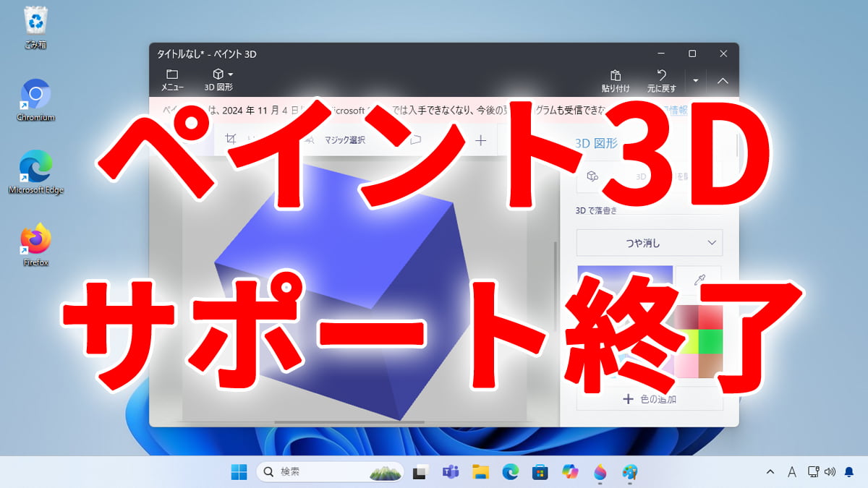Expand the dropdown arrow next to 元に戻す
868x488 pixels.
(695, 81)
